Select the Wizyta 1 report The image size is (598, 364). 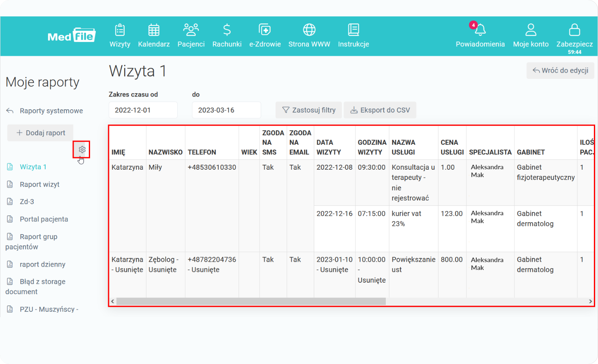pyautogui.click(x=33, y=167)
